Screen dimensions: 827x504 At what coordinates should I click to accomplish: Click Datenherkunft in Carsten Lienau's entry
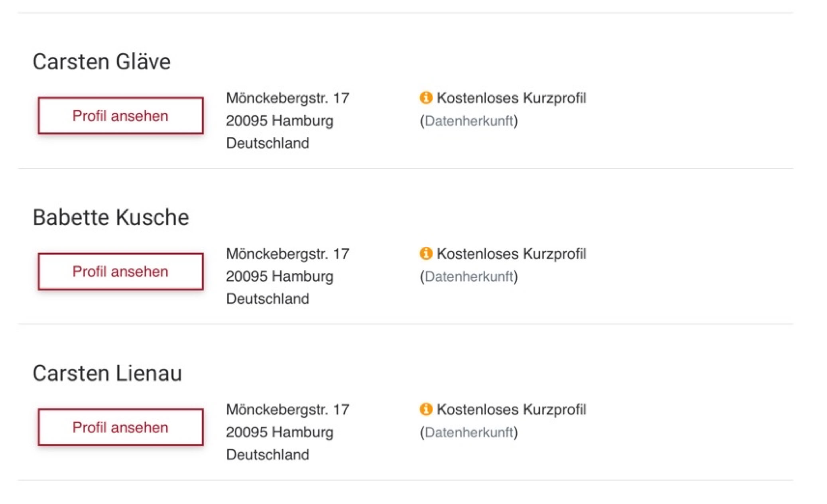click(x=469, y=432)
